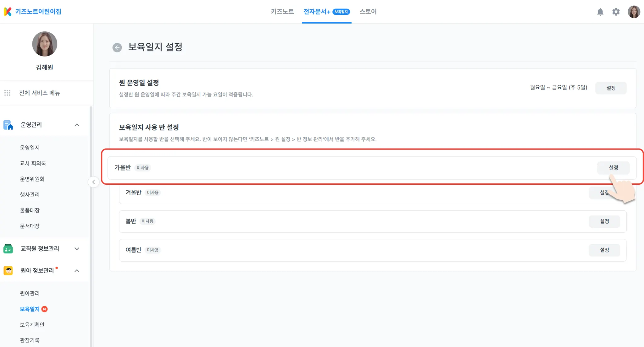
Task: Click 설정 button for 여름반
Action: [x=604, y=250]
